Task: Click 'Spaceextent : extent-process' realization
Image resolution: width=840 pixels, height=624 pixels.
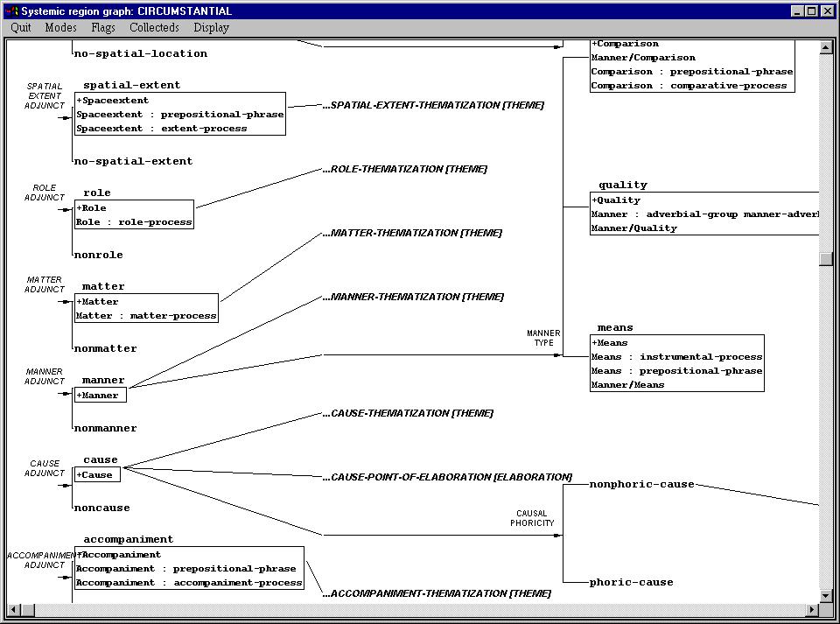Action: point(162,128)
